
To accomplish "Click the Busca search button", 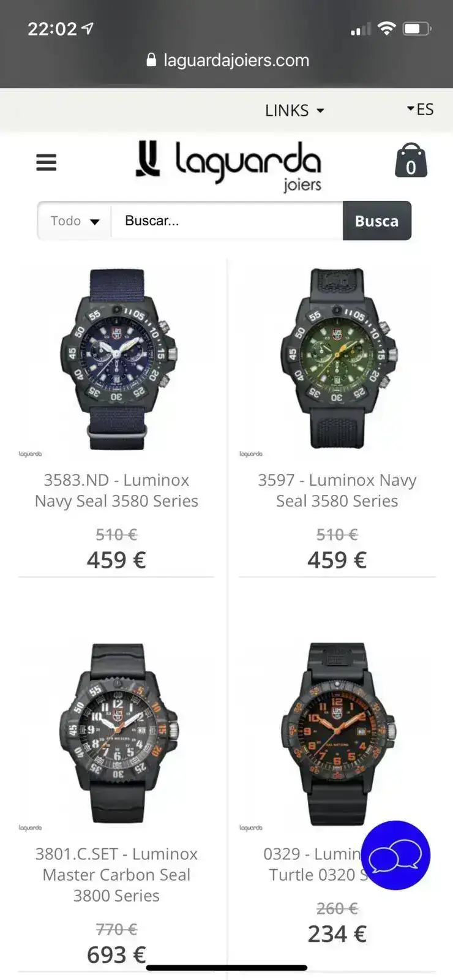I will point(376,221).
